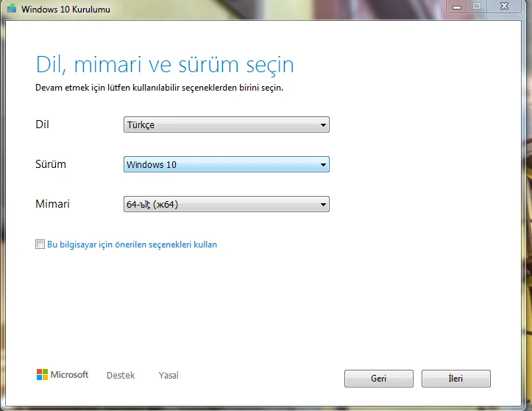Open the Dil language dropdown showing Türkçe
The image size is (532, 411).
[x=227, y=124]
